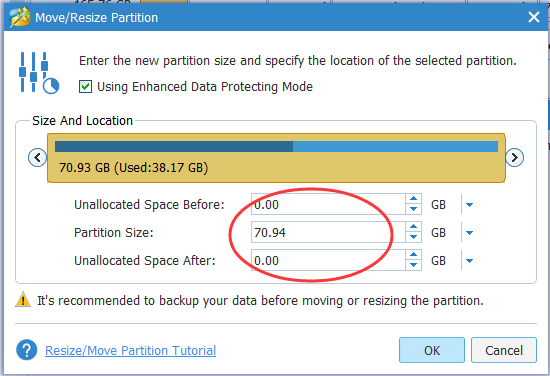This screenshot has height=376, width=550.
Task: Click the 'Unallocated Space Before:' label
Action: 149,204
